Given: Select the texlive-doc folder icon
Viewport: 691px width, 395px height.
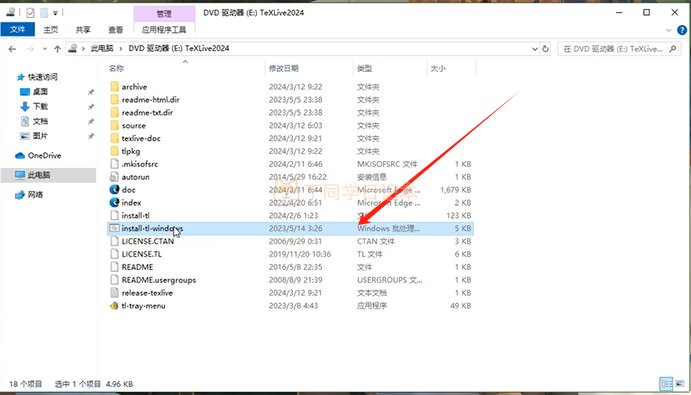Looking at the screenshot, I should tap(115, 138).
